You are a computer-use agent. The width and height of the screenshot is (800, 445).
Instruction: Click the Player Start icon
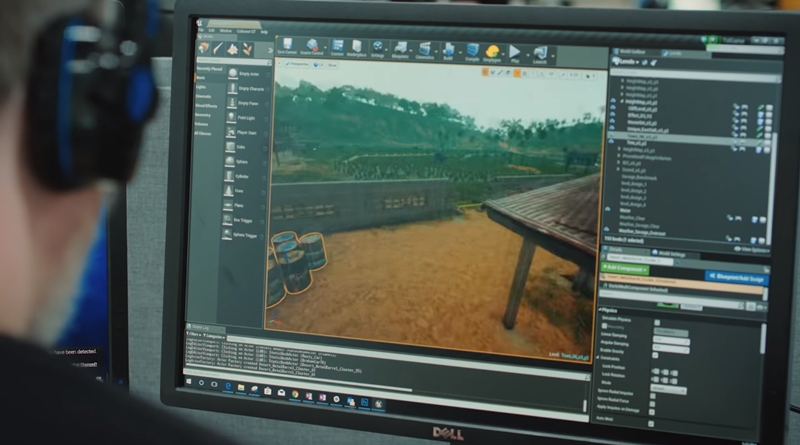tap(231, 132)
